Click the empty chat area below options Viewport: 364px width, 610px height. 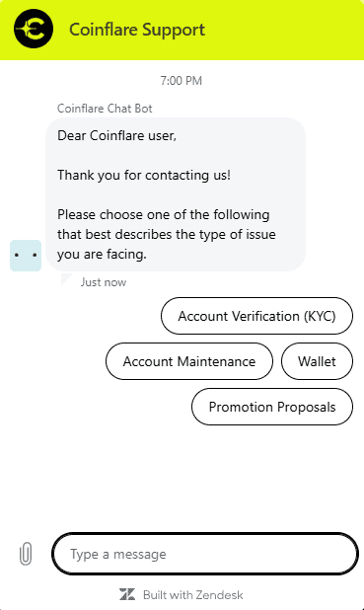click(x=182, y=479)
